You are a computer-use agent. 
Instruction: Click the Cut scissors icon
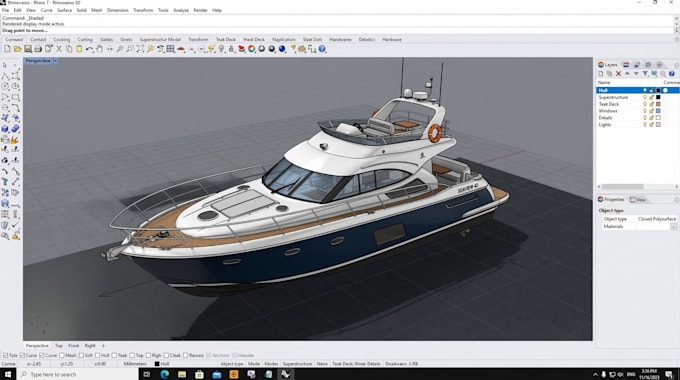click(59, 49)
